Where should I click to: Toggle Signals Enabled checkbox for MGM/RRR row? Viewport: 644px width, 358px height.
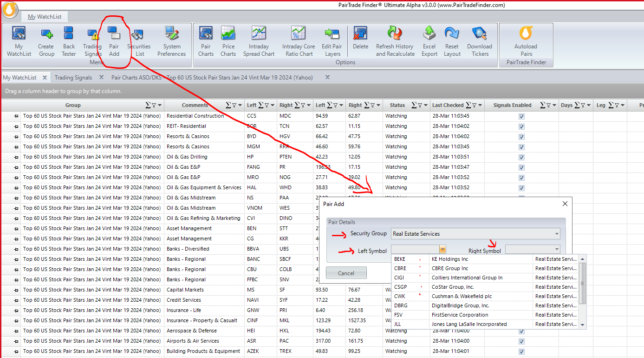[521, 147]
